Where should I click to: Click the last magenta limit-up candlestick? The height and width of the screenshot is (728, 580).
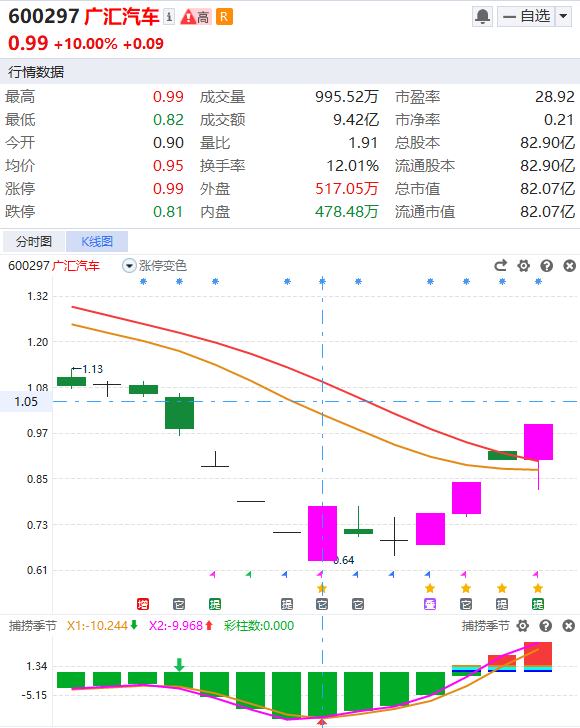[539, 442]
